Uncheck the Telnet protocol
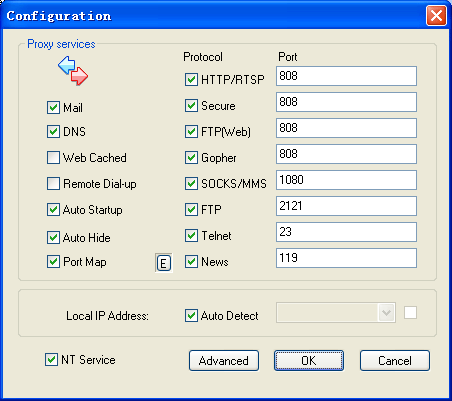452x401 pixels. point(191,235)
